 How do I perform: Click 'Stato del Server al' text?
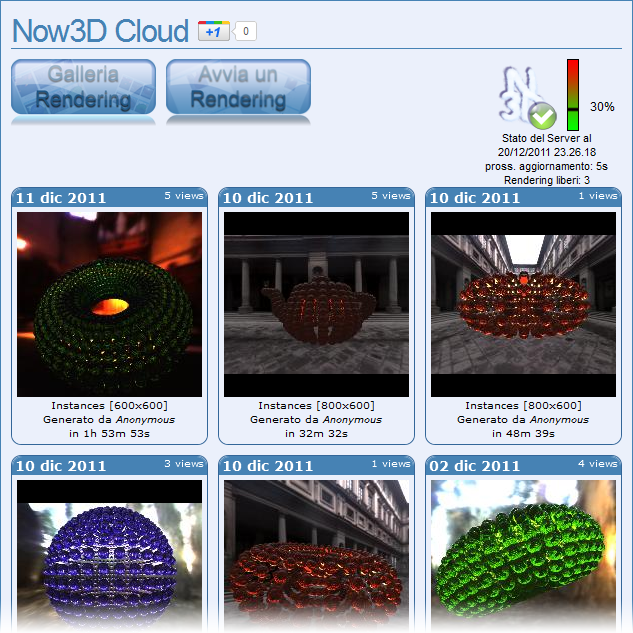click(547, 138)
